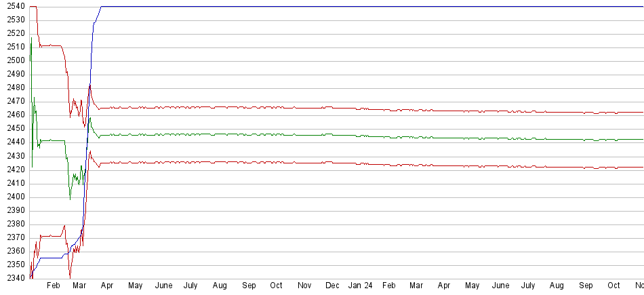Select the first June label on axis

163,286
